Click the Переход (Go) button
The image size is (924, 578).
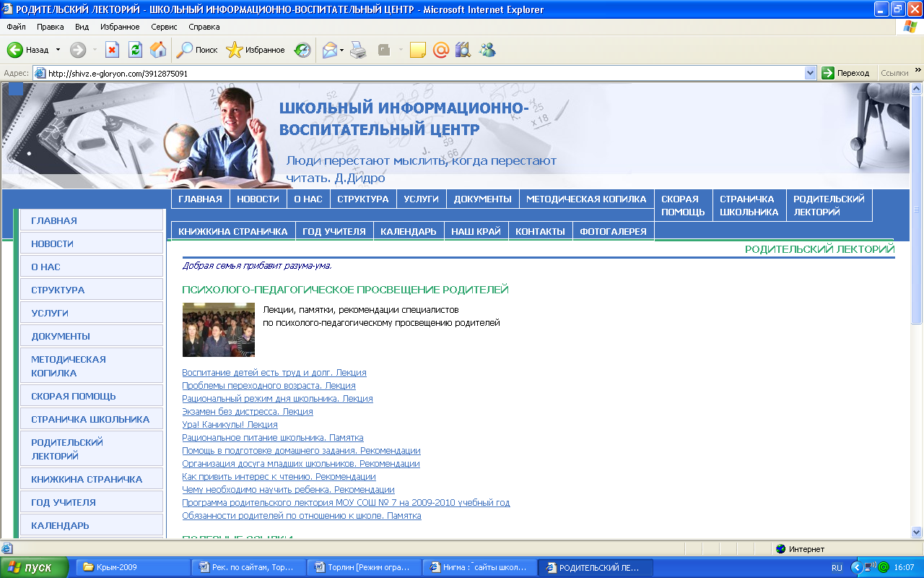(846, 73)
